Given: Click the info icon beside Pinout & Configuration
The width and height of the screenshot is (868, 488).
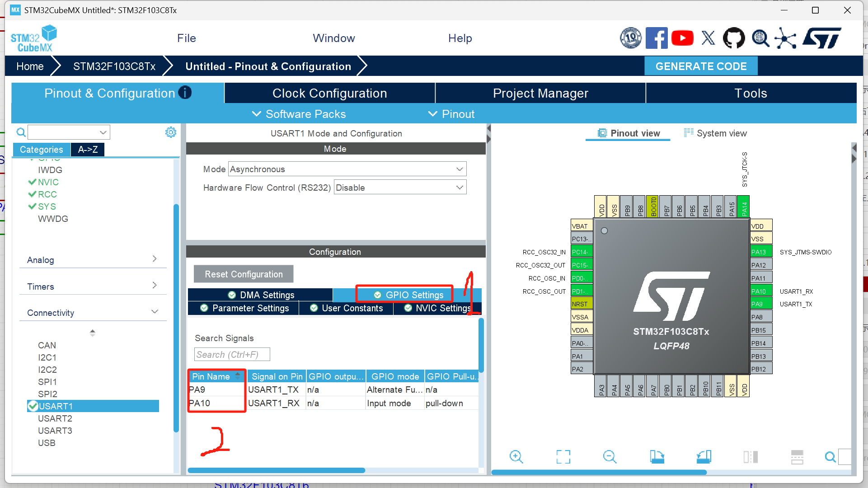Looking at the screenshot, I should click(x=185, y=93).
